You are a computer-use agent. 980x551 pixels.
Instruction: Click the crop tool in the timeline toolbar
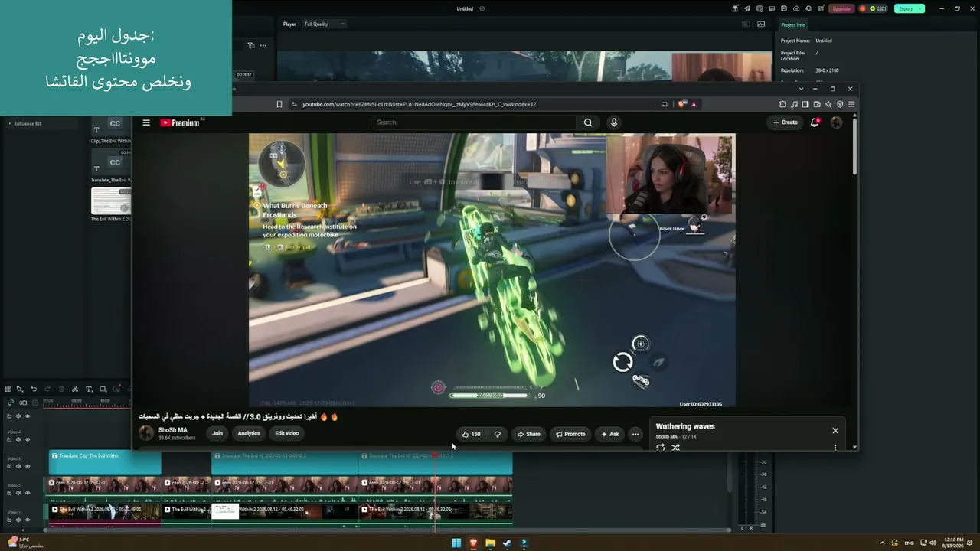point(103,389)
